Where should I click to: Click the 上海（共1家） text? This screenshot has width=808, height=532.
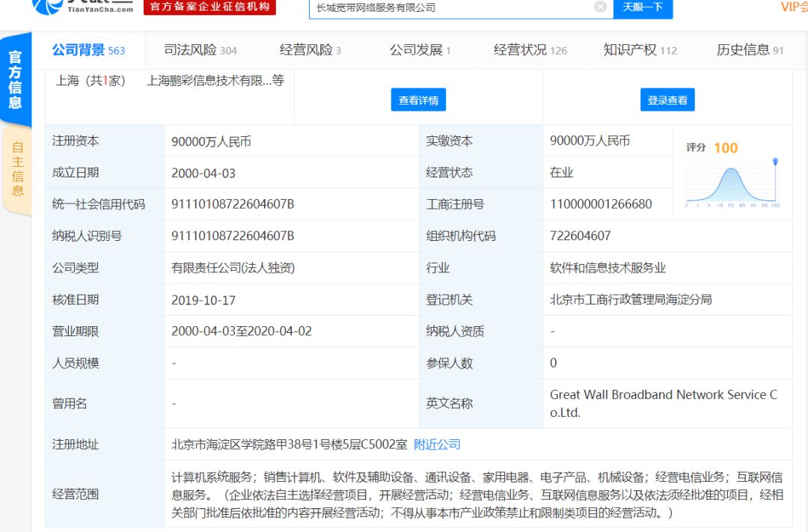(91, 80)
